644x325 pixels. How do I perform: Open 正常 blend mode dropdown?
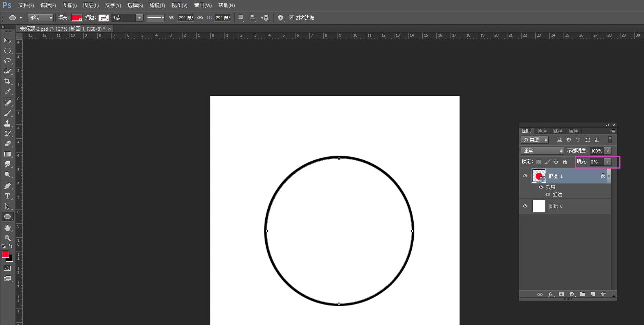(x=542, y=151)
